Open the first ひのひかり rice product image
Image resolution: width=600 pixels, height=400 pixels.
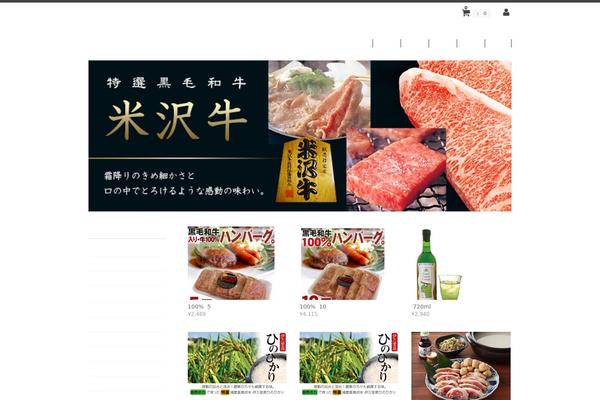237,364
